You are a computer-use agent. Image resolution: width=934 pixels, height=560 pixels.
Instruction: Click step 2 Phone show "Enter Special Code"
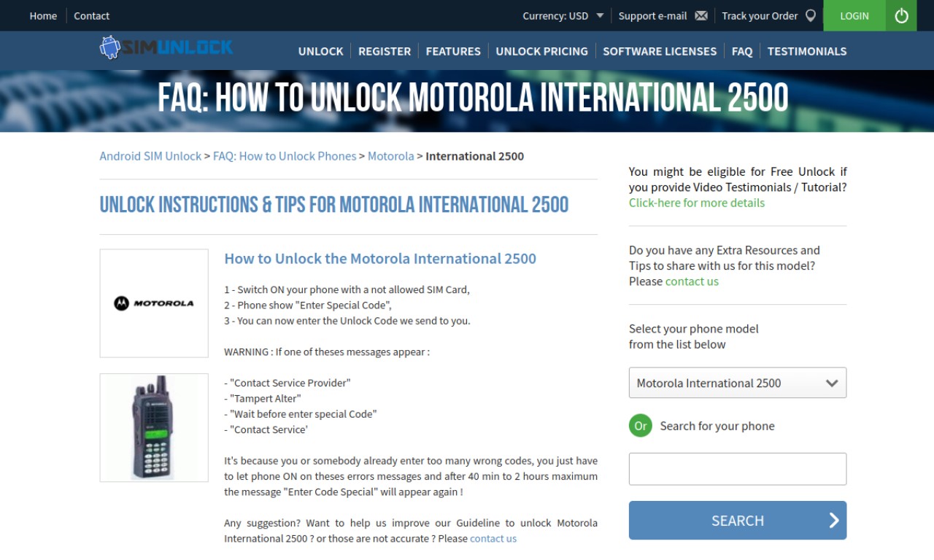click(308, 305)
